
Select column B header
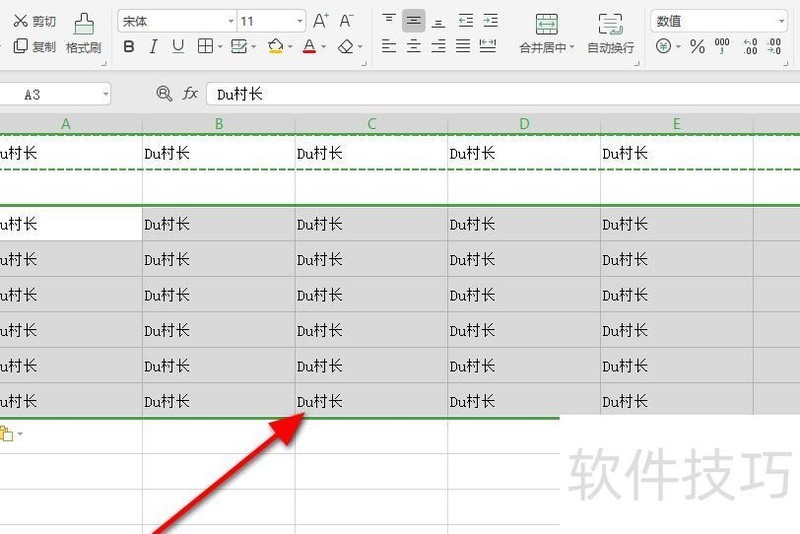click(x=219, y=124)
